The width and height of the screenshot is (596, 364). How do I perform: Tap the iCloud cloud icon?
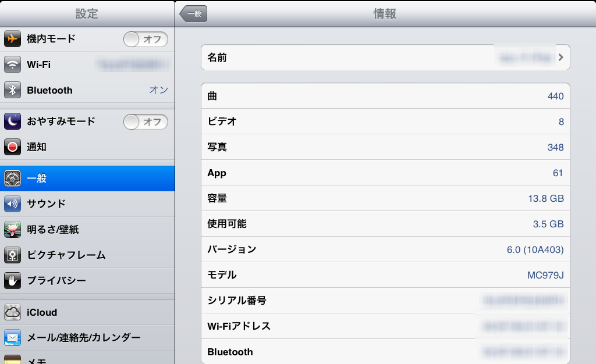pyautogui.click(x=13, y=312)
